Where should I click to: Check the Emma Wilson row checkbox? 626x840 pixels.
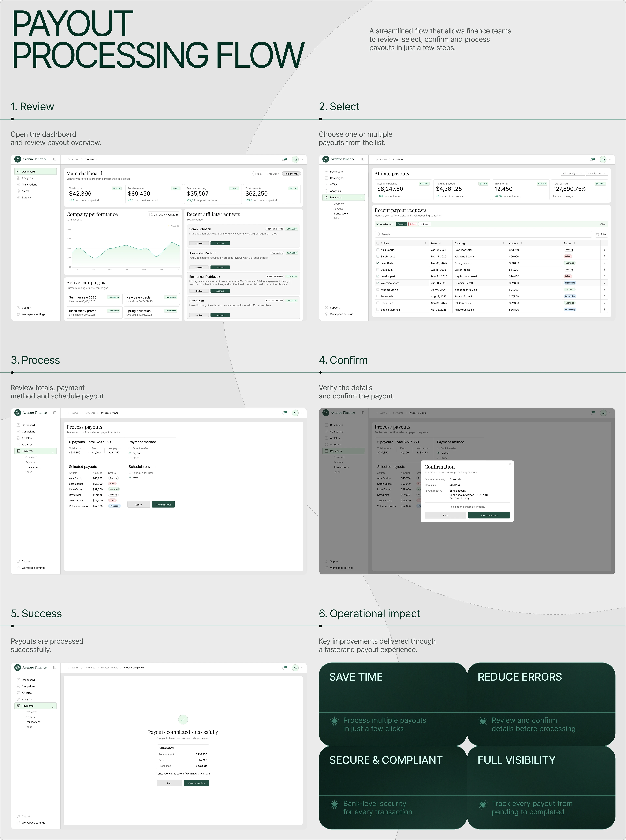point(378,296)
